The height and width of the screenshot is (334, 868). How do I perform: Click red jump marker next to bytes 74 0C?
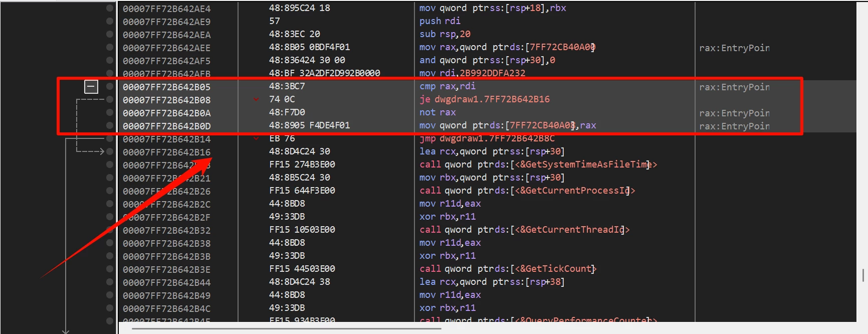256,99
